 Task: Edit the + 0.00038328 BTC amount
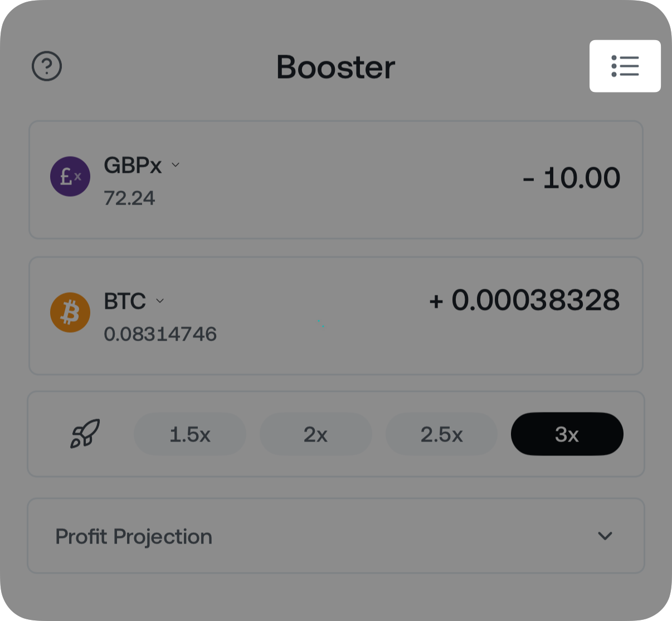[x=524, y=300]
